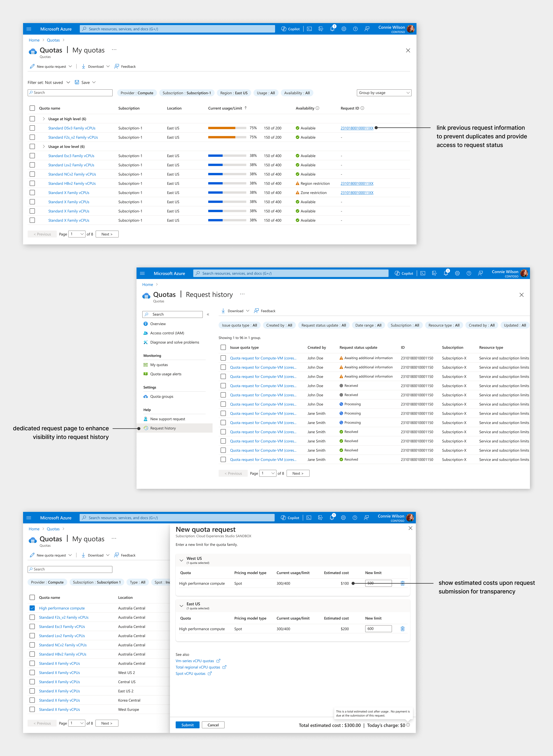The width and height of the screenshot is (553, 756).
Task: Open Access control (IAM) in sidebar
Action: tap(167, 333)
